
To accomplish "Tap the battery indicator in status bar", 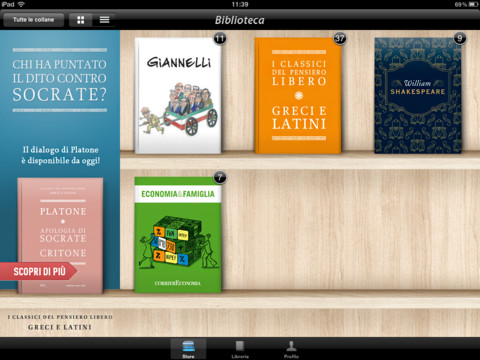I will 473,4.
